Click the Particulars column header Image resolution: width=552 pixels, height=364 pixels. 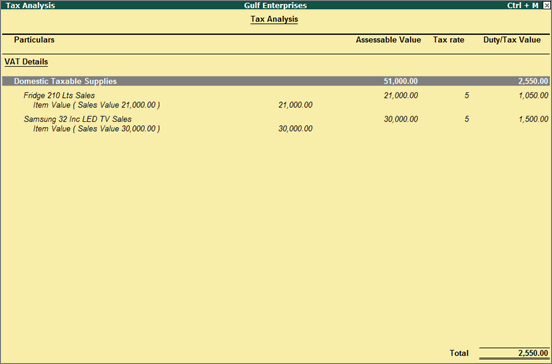point(34,40)
